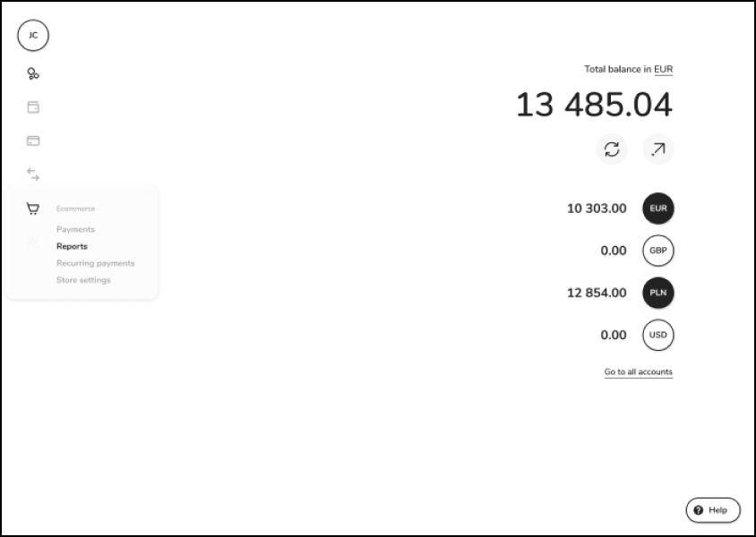Open the dashboard overview circles icon
756x537 pixels.
(33, 73)
